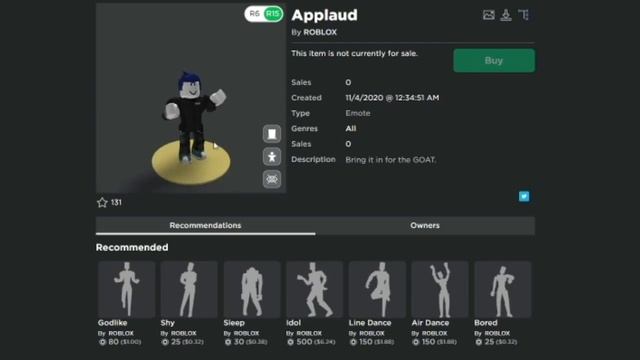Click the bottom icon button in the preview
Viewport: 640px width, 360px height.
tap(272, 179)
